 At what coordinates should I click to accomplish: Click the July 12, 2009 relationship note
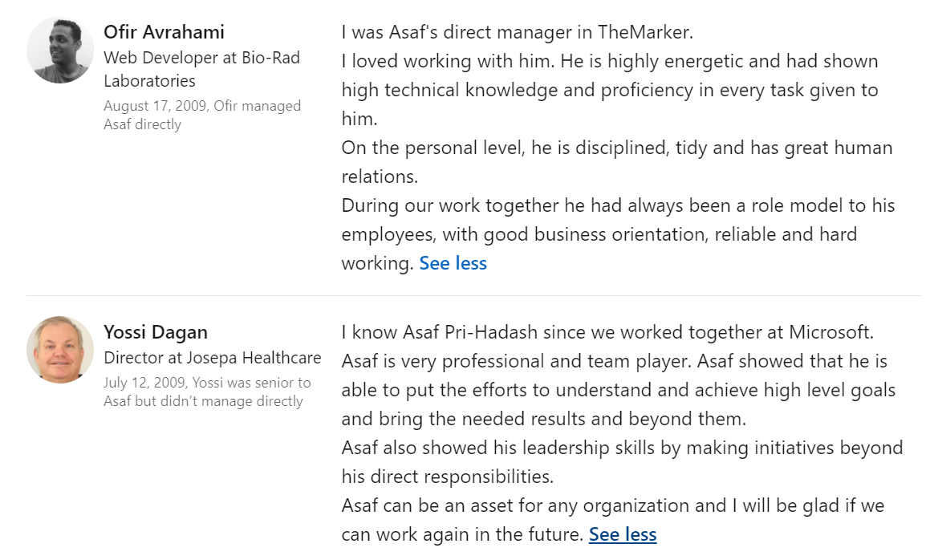tap(207, 392)
